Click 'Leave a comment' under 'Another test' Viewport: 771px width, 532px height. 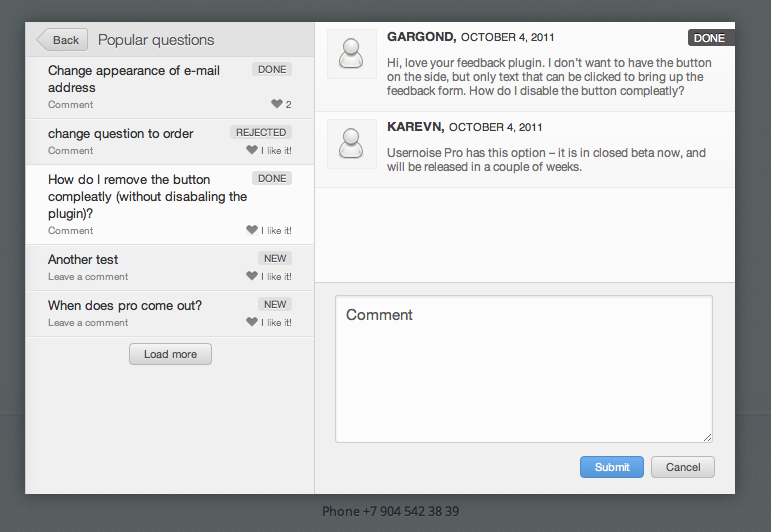coord(88,277)
